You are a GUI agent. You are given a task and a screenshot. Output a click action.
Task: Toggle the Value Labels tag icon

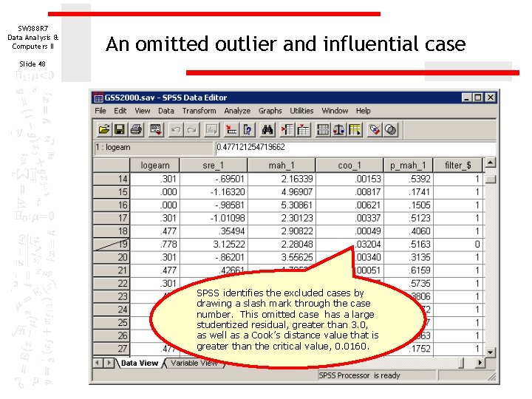point(375,129)
